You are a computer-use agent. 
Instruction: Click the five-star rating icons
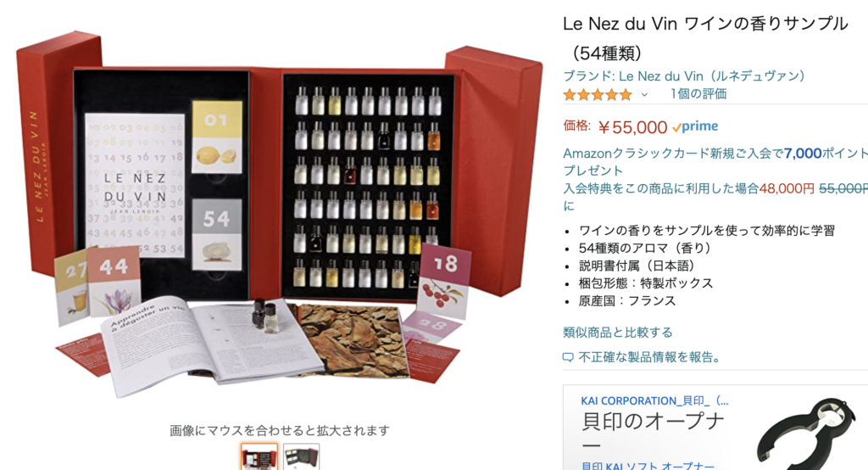click(x=598, y=95)
